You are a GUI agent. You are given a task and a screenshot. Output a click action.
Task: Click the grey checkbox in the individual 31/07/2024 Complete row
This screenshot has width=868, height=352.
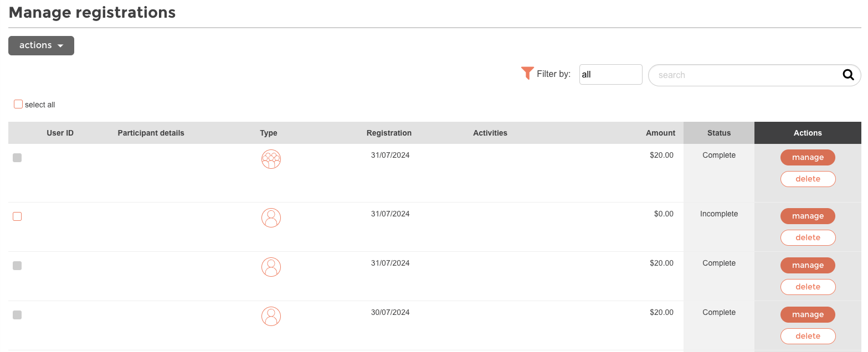pyautogui.click(x=17, y=266)
